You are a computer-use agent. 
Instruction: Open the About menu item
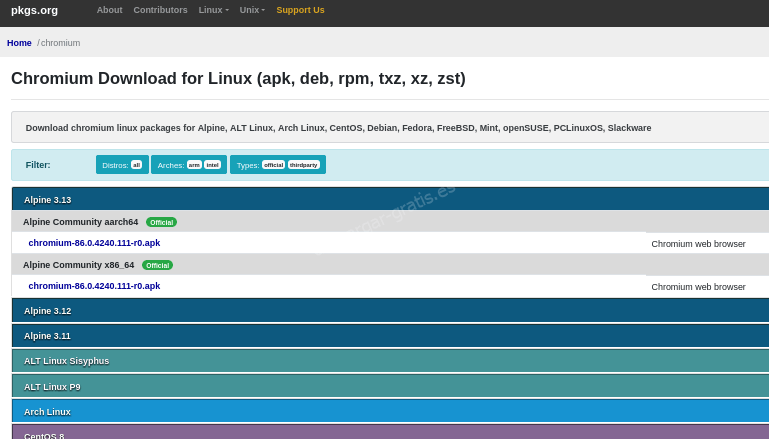[x=109, y=10]
